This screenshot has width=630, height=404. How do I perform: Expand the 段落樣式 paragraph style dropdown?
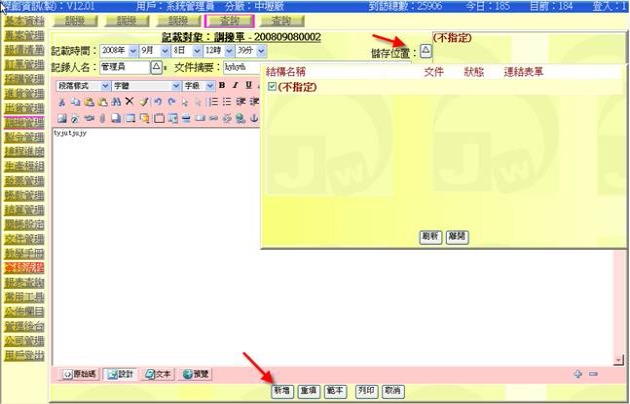[82, 86]
